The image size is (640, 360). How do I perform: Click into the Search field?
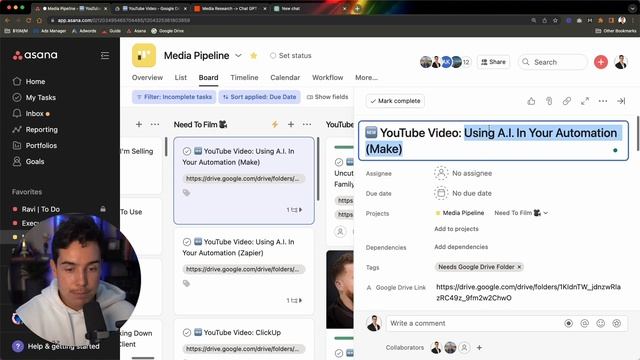coord(553,62)
